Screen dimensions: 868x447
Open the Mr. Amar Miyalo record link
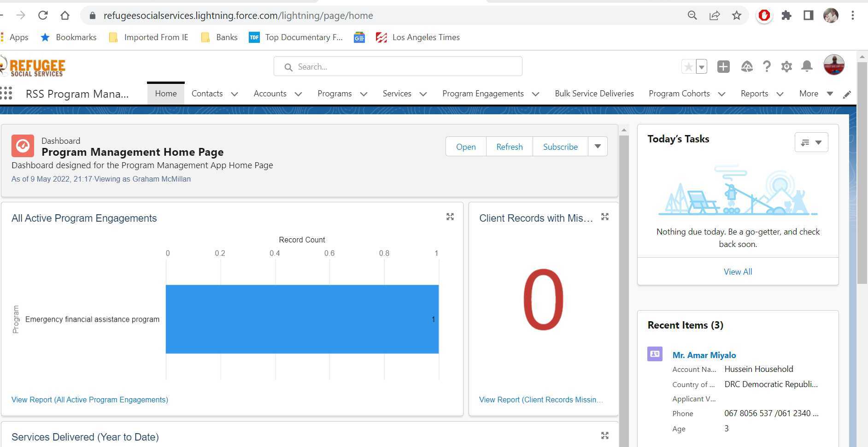coord(704,355)
